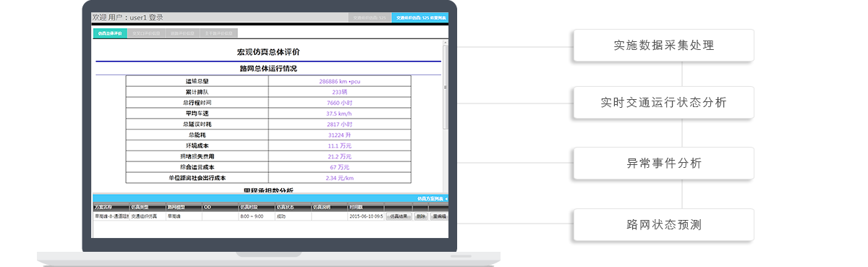Click the grey 交通组织仿真 button in header
Viewport: 868px width, 267px height.
click(370, 17)
